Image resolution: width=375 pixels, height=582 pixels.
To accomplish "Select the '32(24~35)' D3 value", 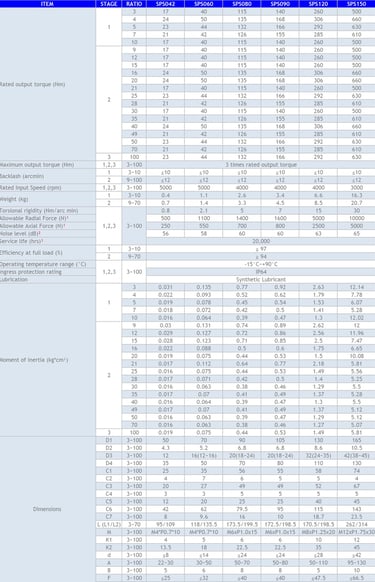I will [x=319, y=455].
